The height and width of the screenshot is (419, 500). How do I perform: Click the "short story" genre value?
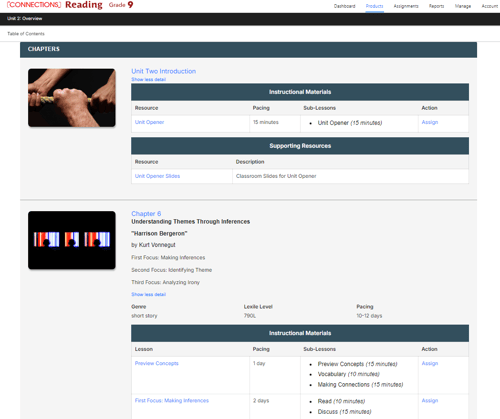[x=144, y=316]
